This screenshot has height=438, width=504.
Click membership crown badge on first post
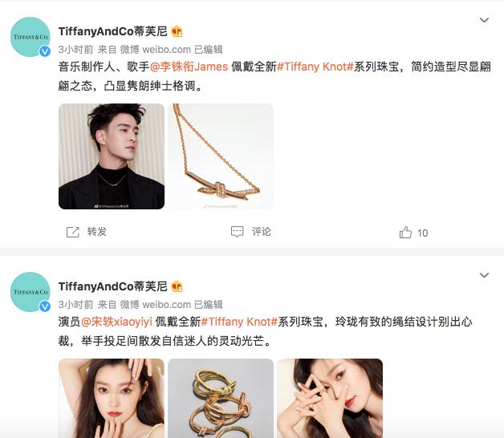coord(177,31)
